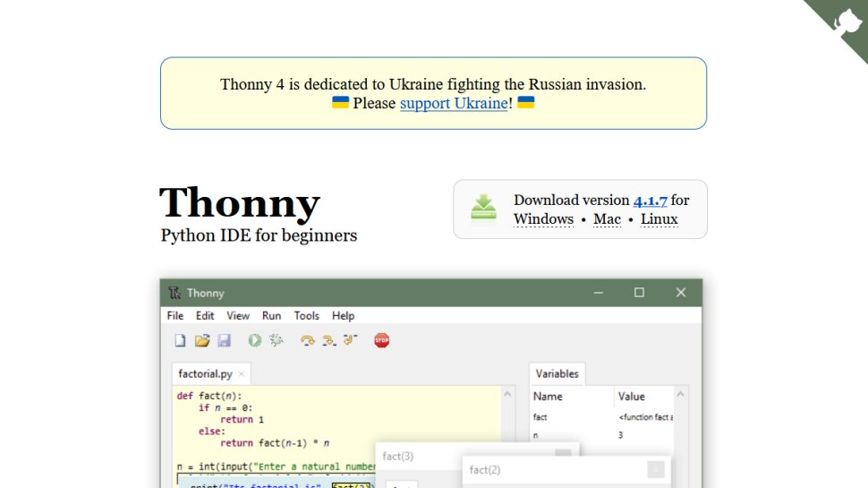This screenshot has width=868, height=488.
Task: Open the Run menu
Action: point(271,316)
